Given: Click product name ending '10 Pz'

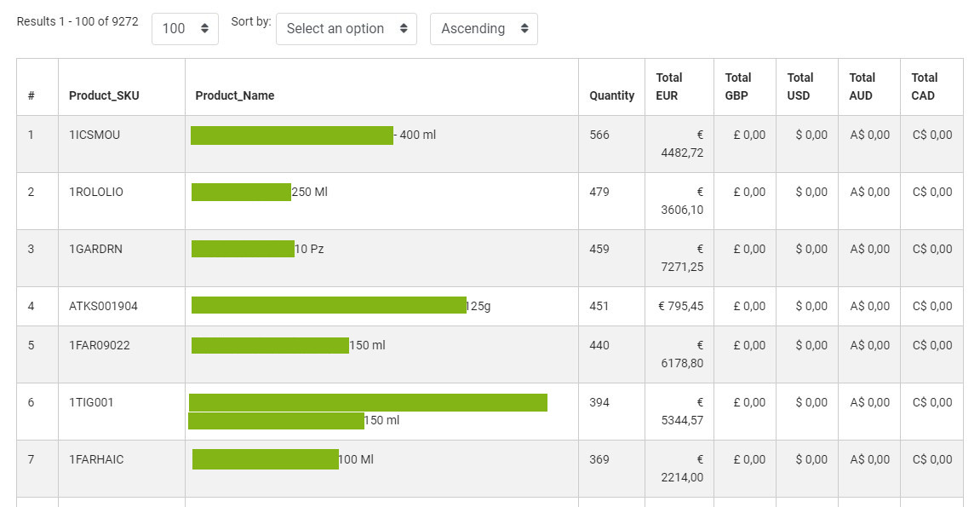Looking at the screenshot, I should pos(257,249).
